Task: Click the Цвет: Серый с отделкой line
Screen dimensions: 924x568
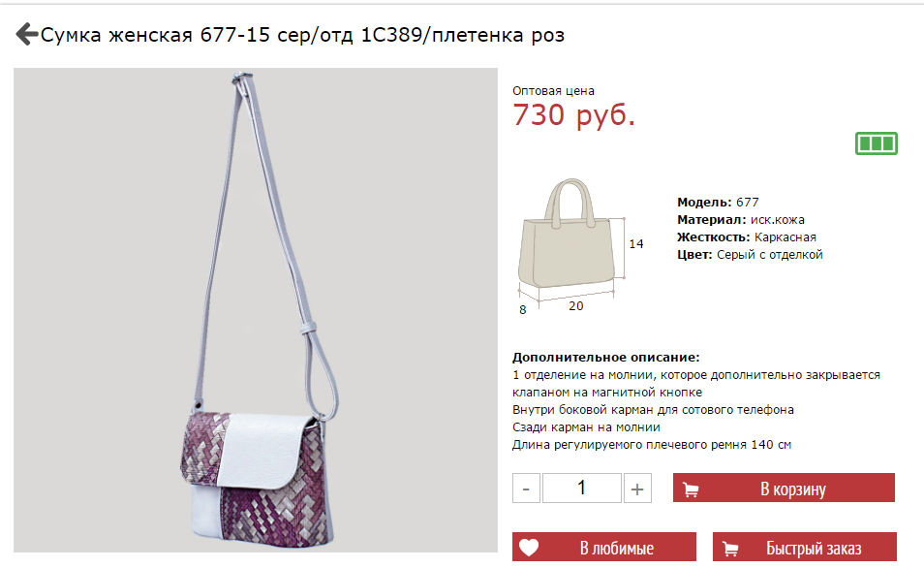Action: pos(750,255)
